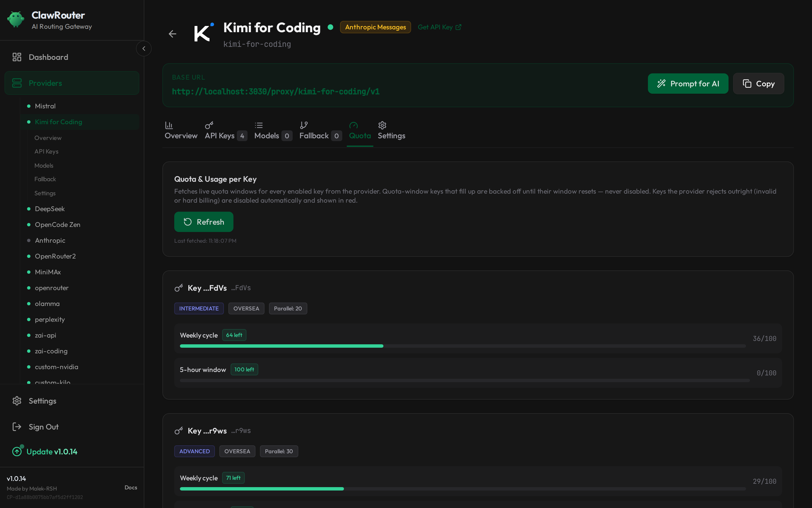Click the ClawRouter green mascot logo
Viewport: 812px width, 508px height.
tap(16, 19)
